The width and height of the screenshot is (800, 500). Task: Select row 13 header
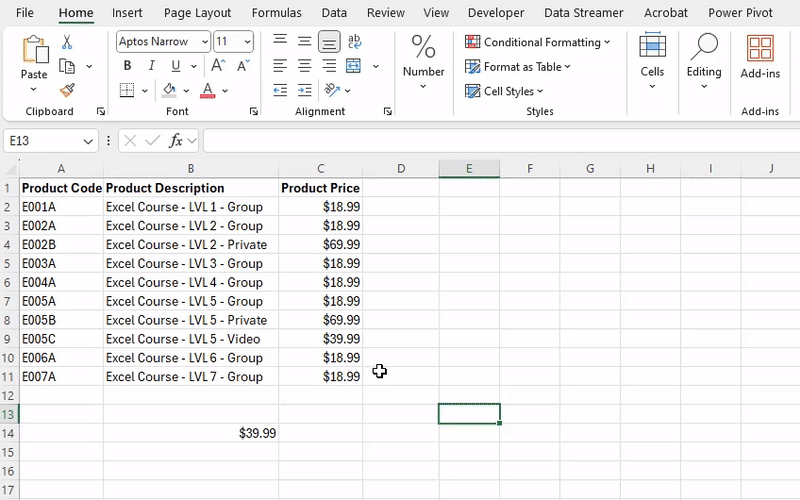pyautogui.click(x=9, y=414)
